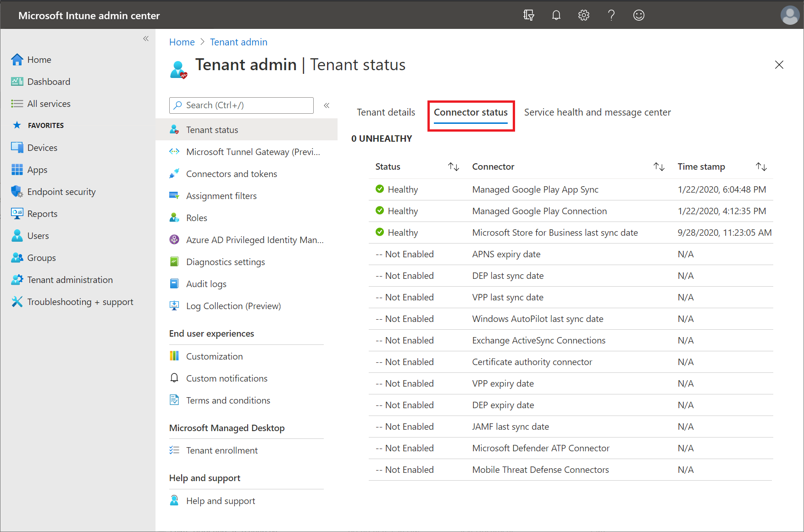
Task: Switch to Service health and message center tab
Action: pyautogui.click(x=597, y=112)
